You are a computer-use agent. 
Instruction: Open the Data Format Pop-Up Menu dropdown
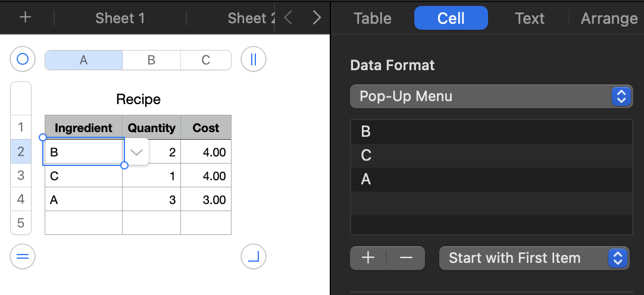(491, 96)
